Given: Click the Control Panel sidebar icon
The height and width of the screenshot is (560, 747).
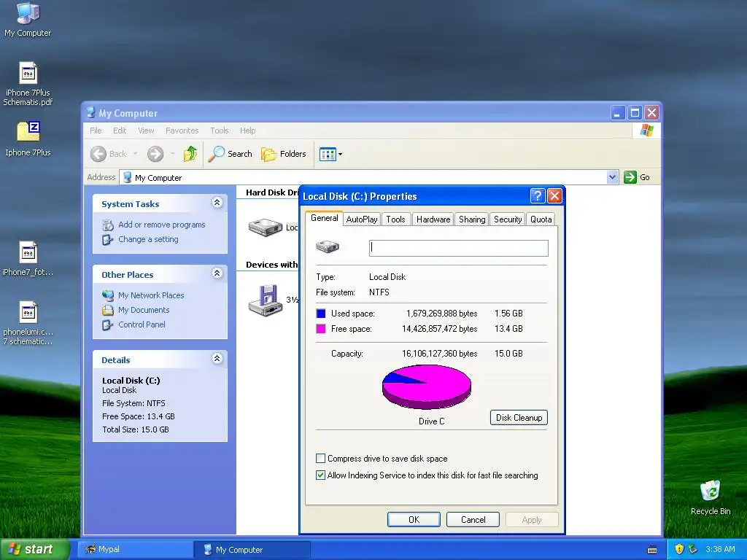Looking at the screenshot, I should tap(108, 324).
